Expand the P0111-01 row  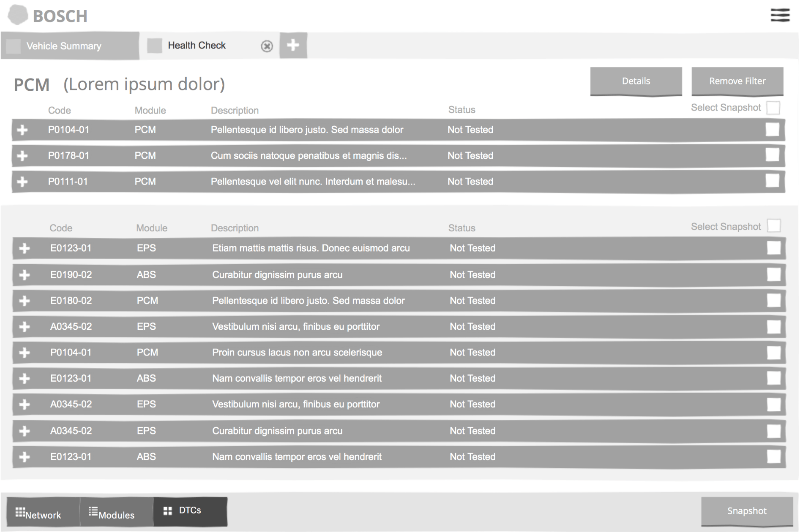click(x=22, y=182)
